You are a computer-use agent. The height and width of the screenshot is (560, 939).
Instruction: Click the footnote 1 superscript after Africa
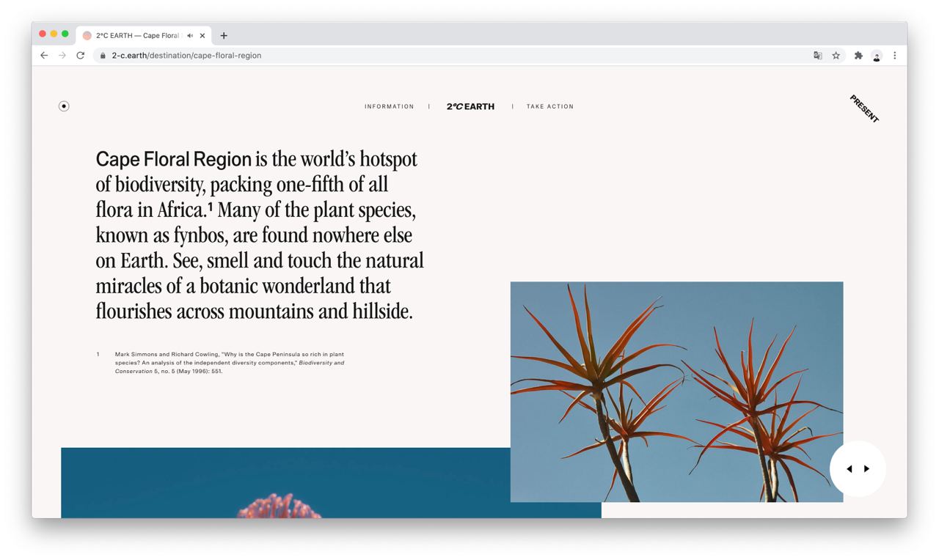click(x=210, y=207)
